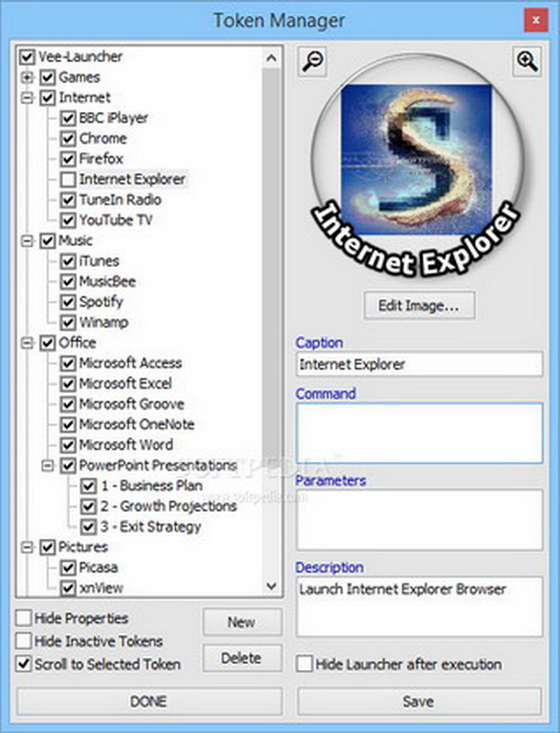Select the BBC iPlayer tree item
The height and width of the screenshot is (733, 560).
click(x=114, y=118)
